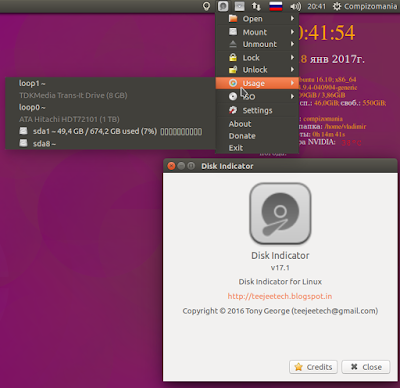Image resolution: width=400 pixels, height=388 pixels.
Task: Expand the Mount submenu arrow
Action: (292, 32)
